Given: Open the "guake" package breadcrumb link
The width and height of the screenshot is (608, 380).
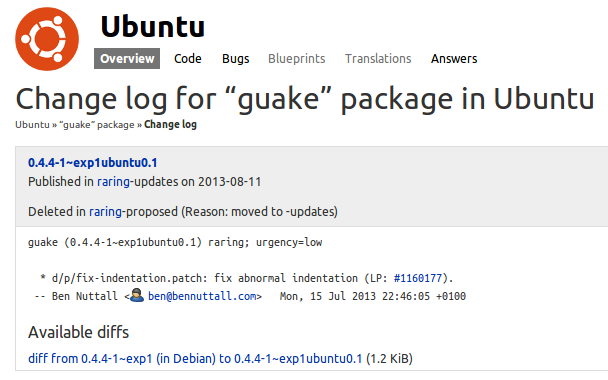Looking at the screenshot, I should (x=97, y=124).
